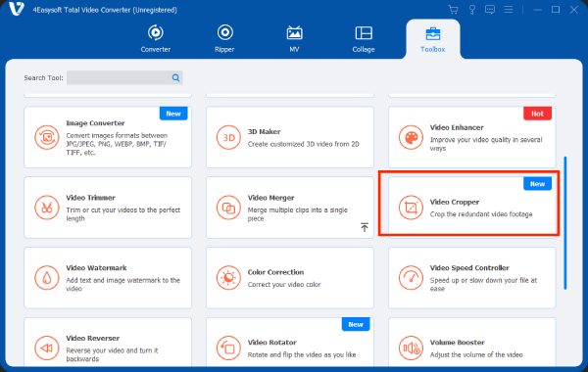Screen dimensions: 588x372
Task: Select the Video Reverser rewind icon
Action: (47, 349)
